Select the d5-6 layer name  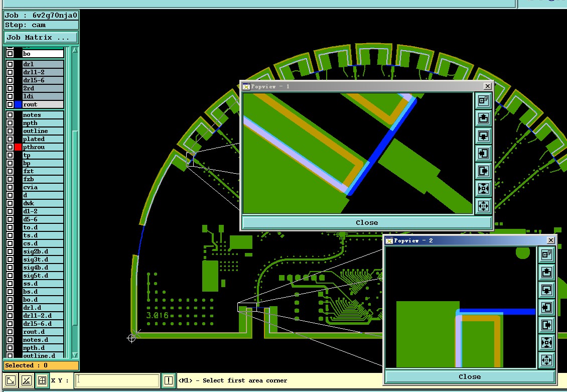tap(43, 219)
